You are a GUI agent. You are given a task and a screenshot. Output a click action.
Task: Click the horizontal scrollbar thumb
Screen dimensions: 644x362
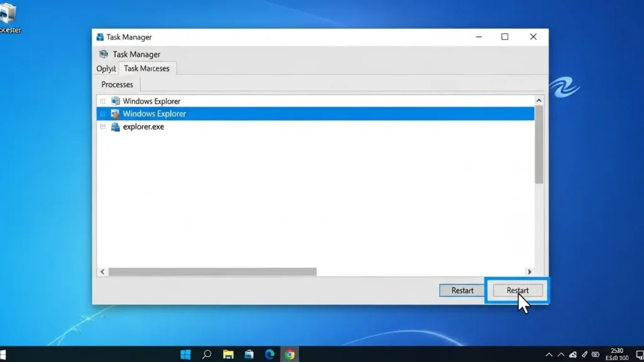tap(212, 271)
